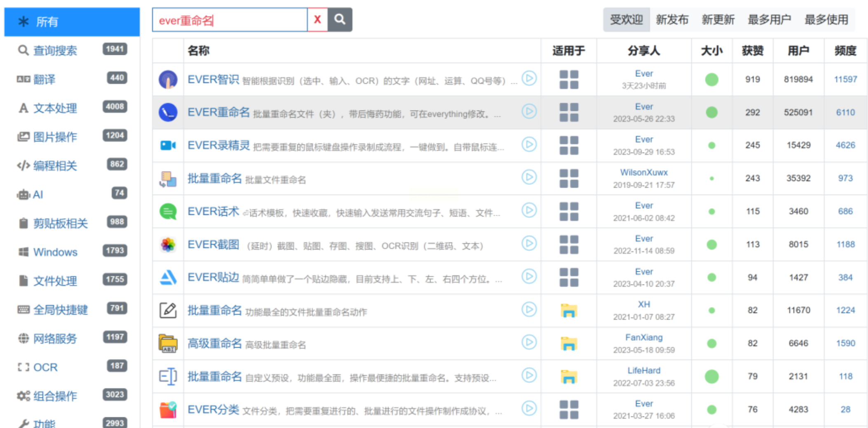Click the 获赞 column header
The image size is (868, 428).
click(x=753, y=51)
